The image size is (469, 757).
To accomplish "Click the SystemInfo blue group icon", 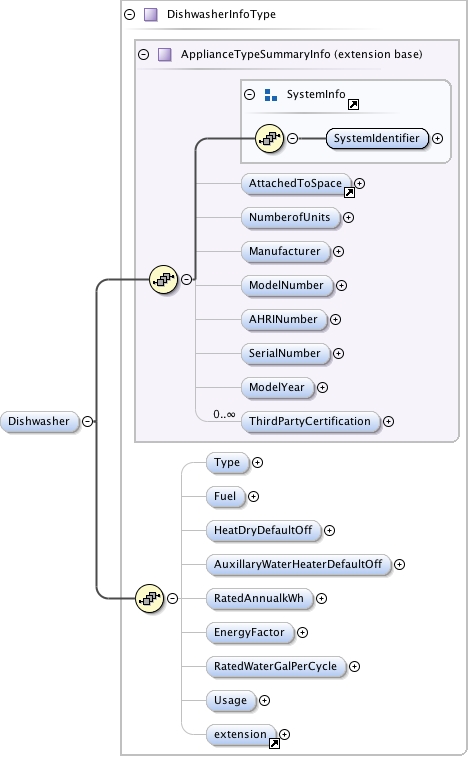I will (271, 95).
